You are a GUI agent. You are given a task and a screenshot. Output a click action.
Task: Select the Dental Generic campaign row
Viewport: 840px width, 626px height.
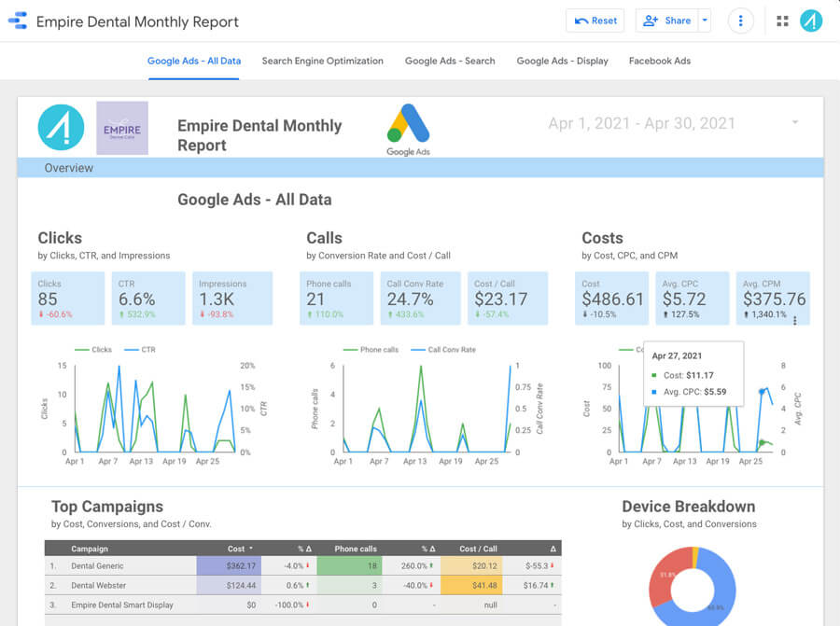302,566
